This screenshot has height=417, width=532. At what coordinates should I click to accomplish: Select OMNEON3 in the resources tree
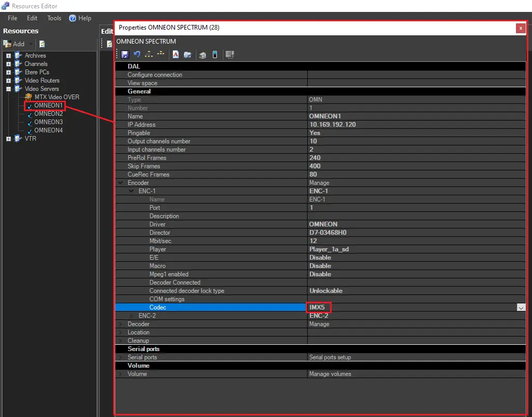point(48,122)
